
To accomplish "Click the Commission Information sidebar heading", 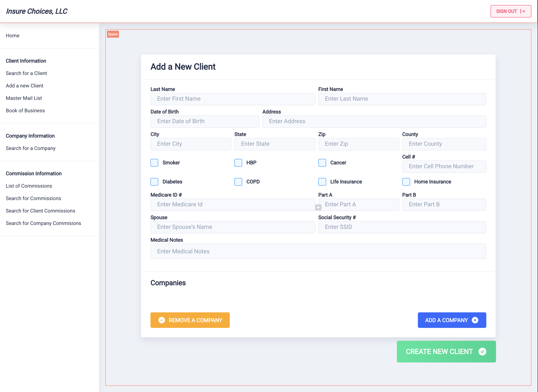I will click(34, 174).
